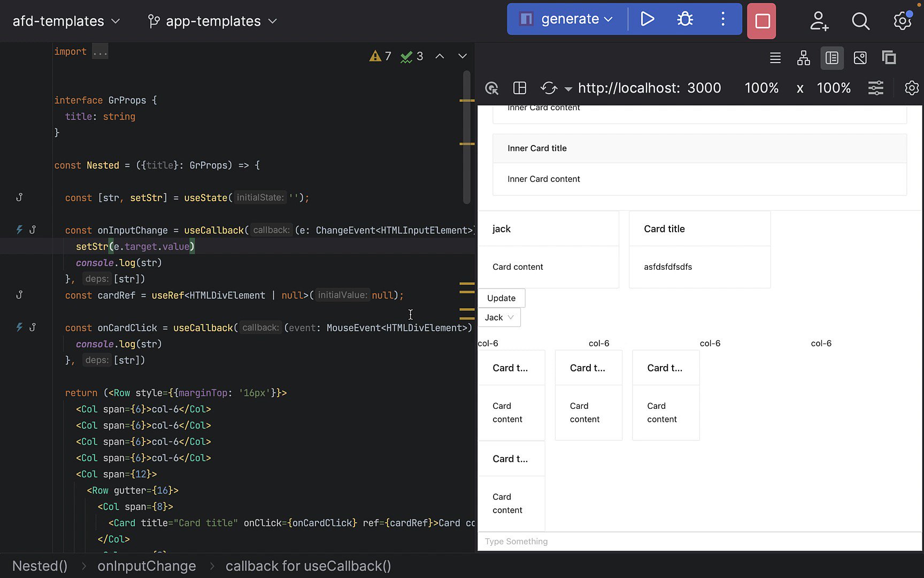Select the image preview mode icon
The image size is (924, 578).
[860, 58]
